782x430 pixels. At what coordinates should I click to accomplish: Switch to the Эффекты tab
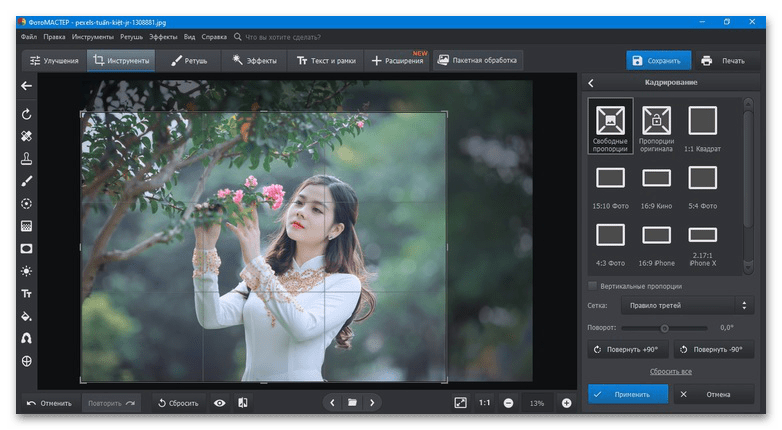click(x=254, y=60)
